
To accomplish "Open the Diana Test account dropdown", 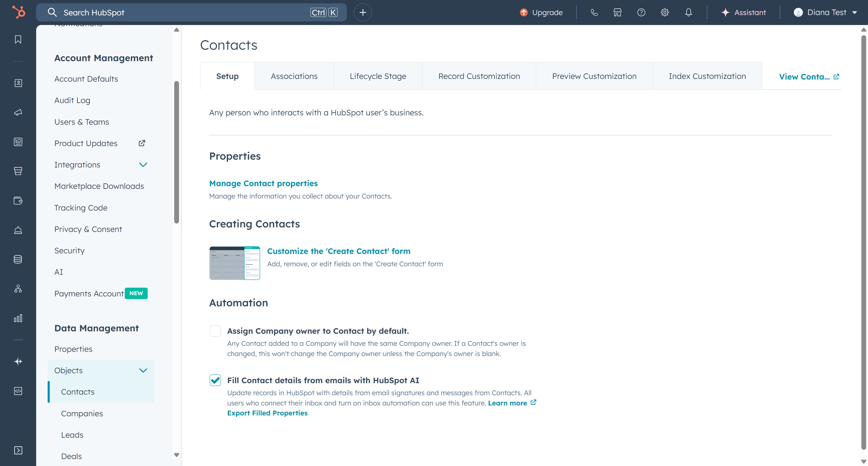I will [x=825, y=12].
